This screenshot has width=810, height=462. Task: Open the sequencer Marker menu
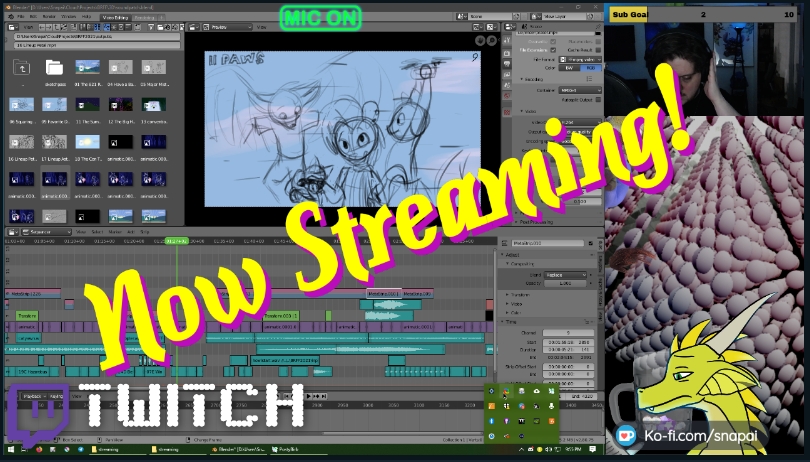point(115,232)
